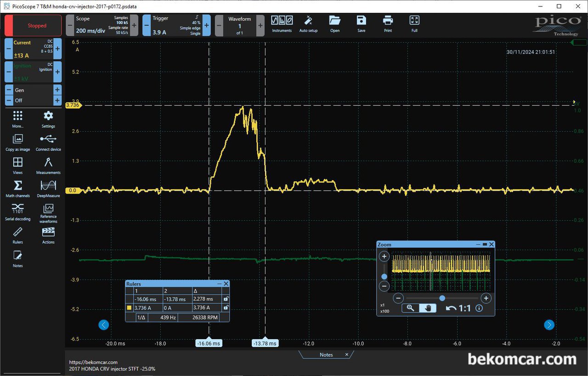Image resolution: width=588 pixels, height=376 pixels.
Task: Increase Current channel range
Action: point(57,49)
